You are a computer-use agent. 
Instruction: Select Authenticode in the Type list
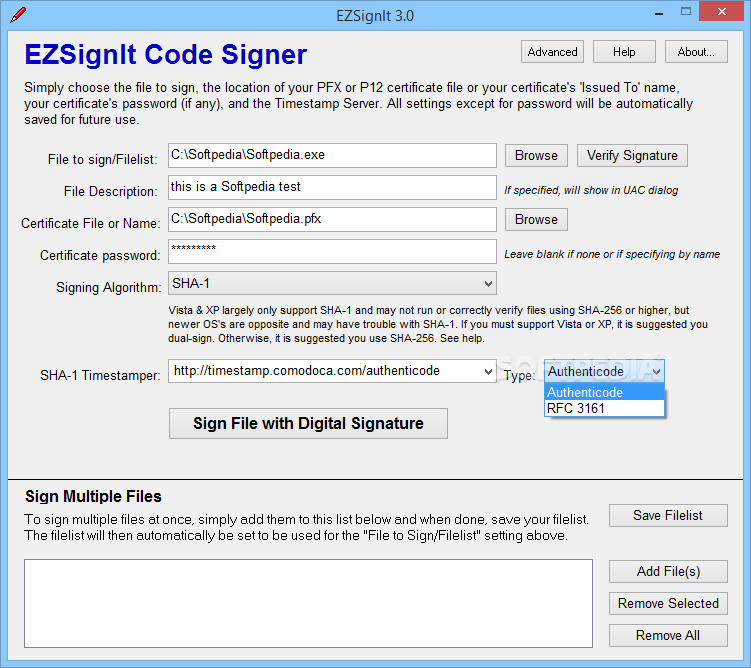(604, 392)
